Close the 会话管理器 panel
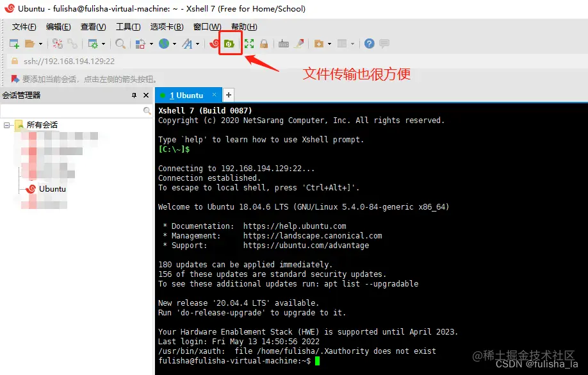Screen dimensions: 588x375 coord(146,96)
